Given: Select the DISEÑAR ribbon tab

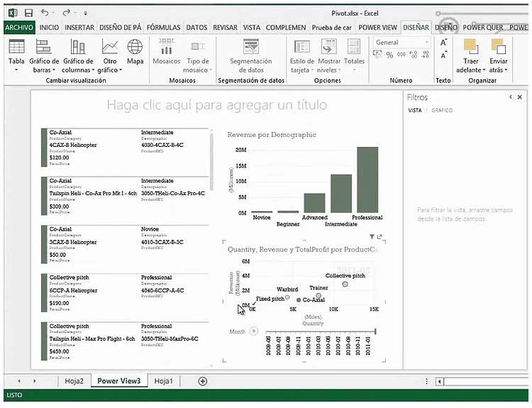Looking at the screenshot, I should coord(416,28).
